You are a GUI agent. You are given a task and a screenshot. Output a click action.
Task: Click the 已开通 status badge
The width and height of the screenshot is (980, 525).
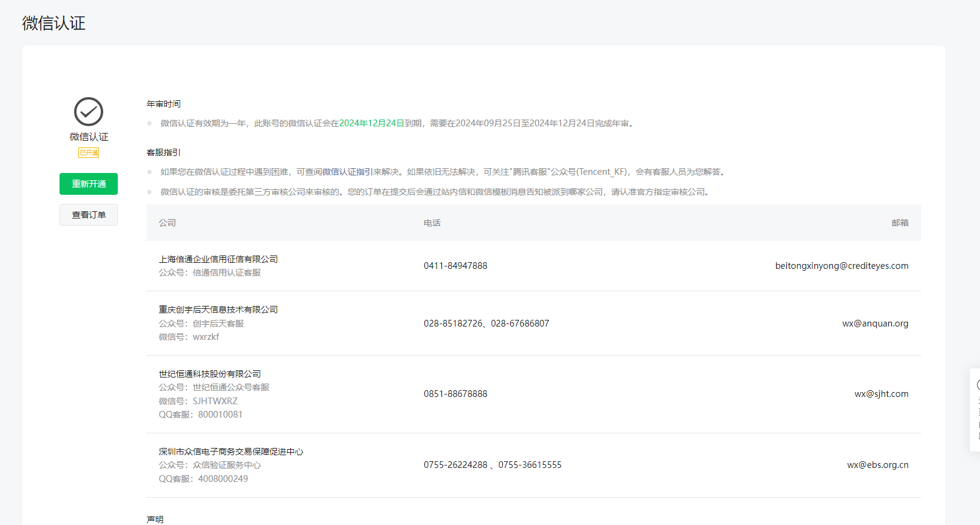point(89,153)
